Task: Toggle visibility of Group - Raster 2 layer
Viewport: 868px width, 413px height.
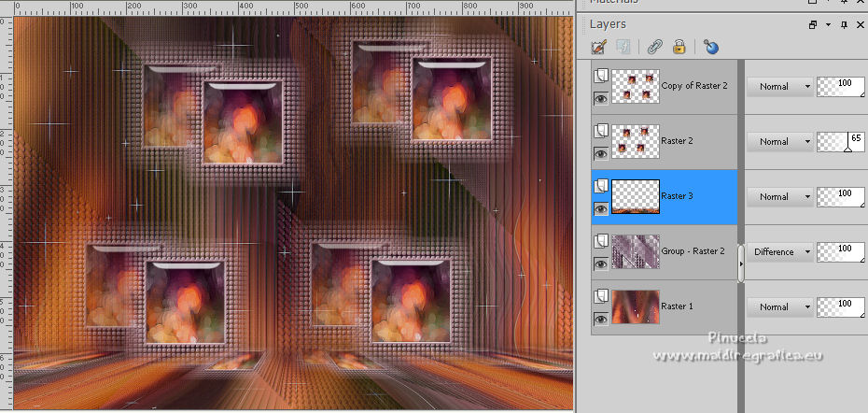Action: tap(601, 263)
